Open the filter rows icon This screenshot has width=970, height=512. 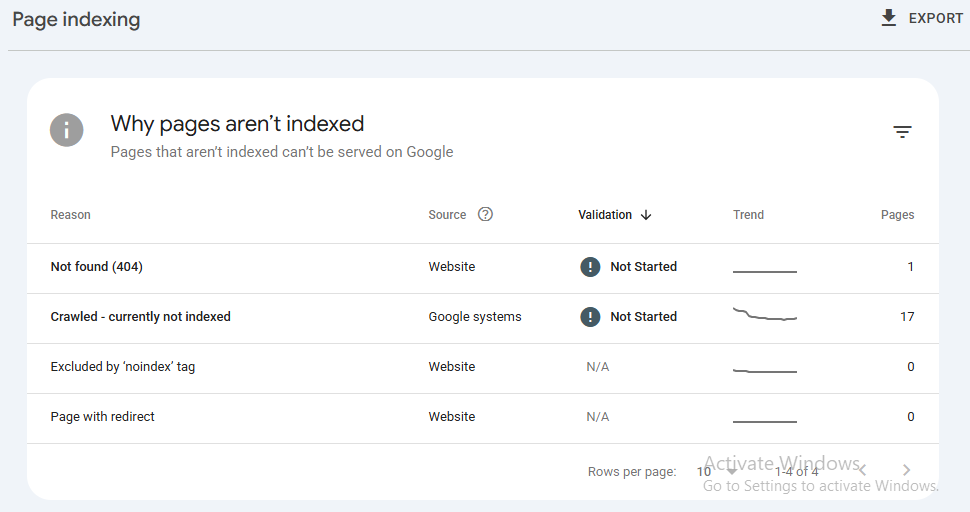coord(902,132)
